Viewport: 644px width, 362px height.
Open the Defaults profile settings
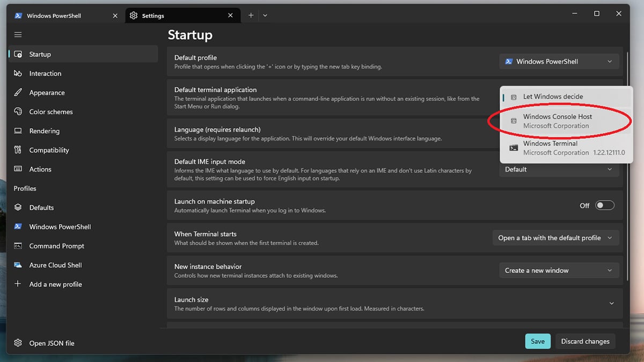tap(83, 208)
